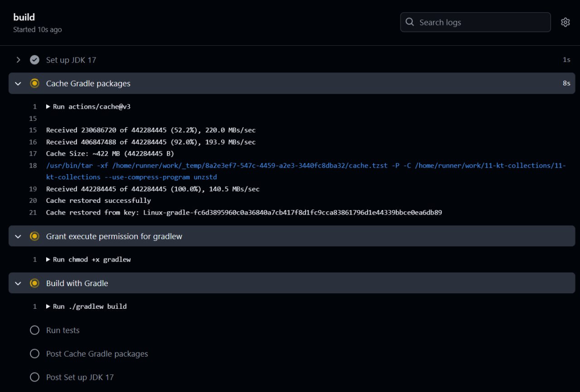Click line number 17 in the log
The image size is (580, 392).
point(33,153)
